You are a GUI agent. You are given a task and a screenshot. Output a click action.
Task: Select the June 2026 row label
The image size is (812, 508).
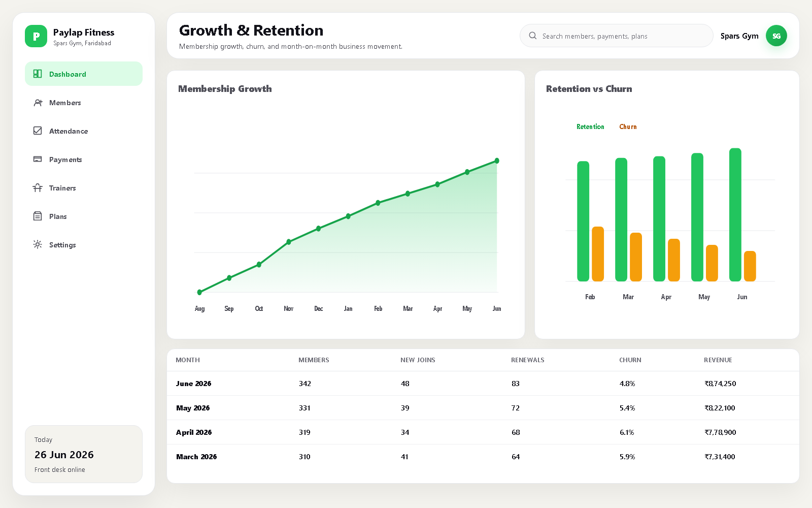(x=193, y=384)
